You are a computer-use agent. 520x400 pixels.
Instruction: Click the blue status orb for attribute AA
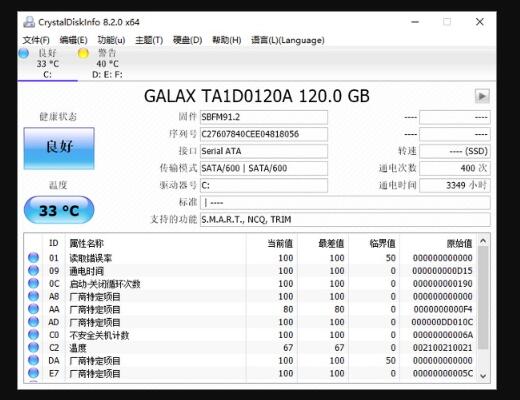pyautogui.click(x=33, y=309)
